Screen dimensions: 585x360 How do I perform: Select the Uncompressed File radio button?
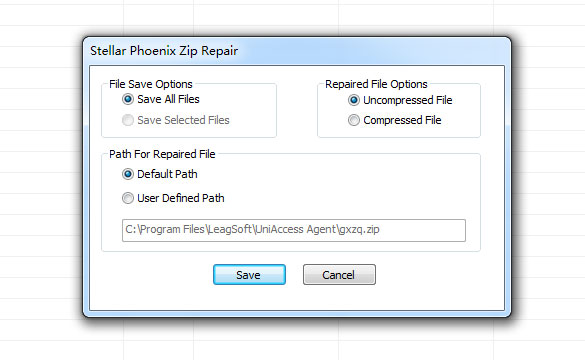point(354,100)
